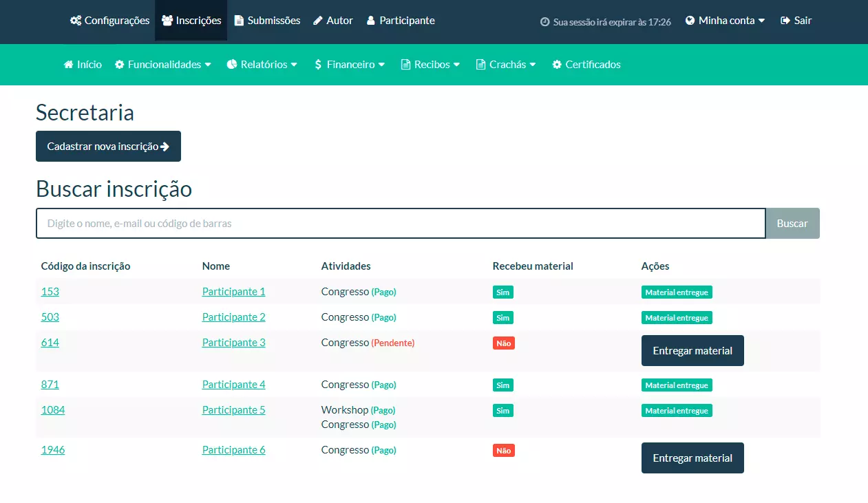Click the cog icon beside Certificados
The image size is (868, 503).
(557, 65)
